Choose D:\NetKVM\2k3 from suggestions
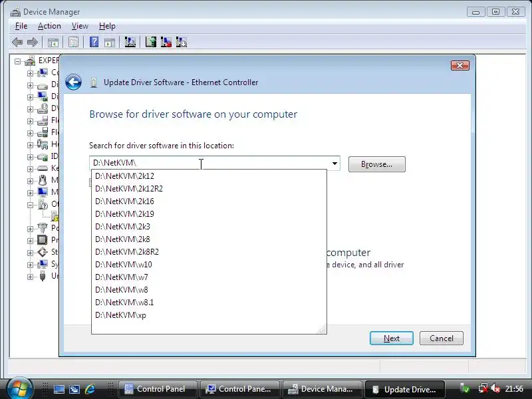Image resolution: width=532 pixels, height=399 pixels. click(x=209, y=226)
